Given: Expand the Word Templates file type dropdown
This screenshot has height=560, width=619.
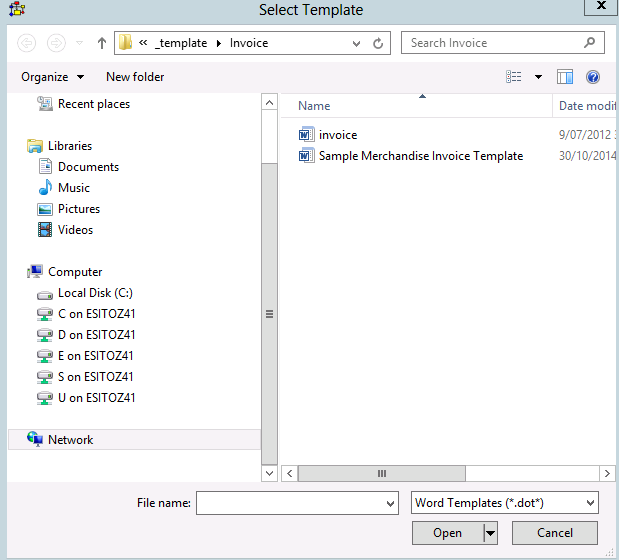Looking at the screenshot, I should [x=590, y=503].
